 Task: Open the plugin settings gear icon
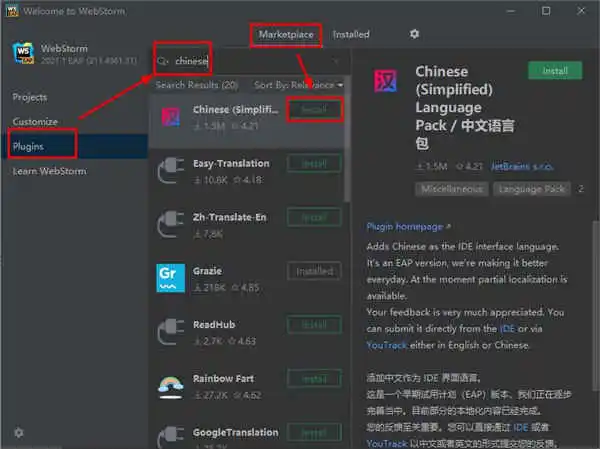(415, 34)
